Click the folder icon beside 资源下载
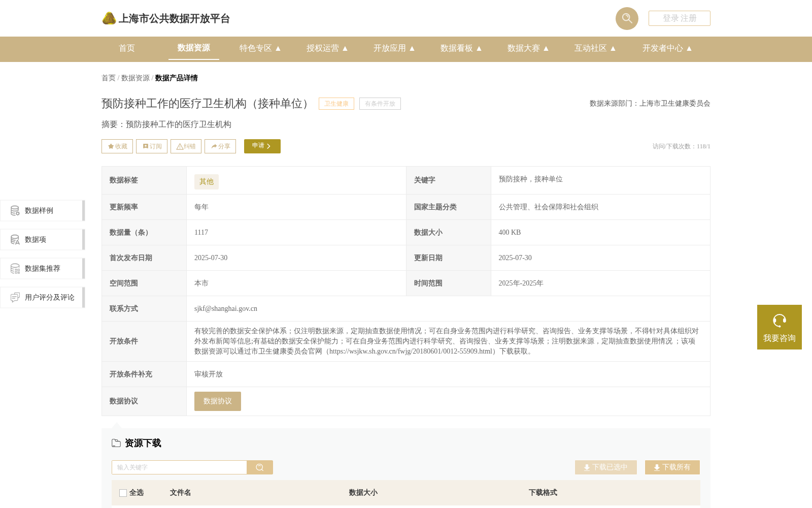 116,443
